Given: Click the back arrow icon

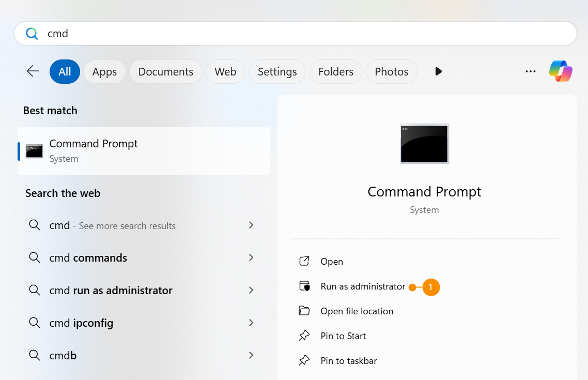Looking at the screenshot, I should [x=33, y=71].
